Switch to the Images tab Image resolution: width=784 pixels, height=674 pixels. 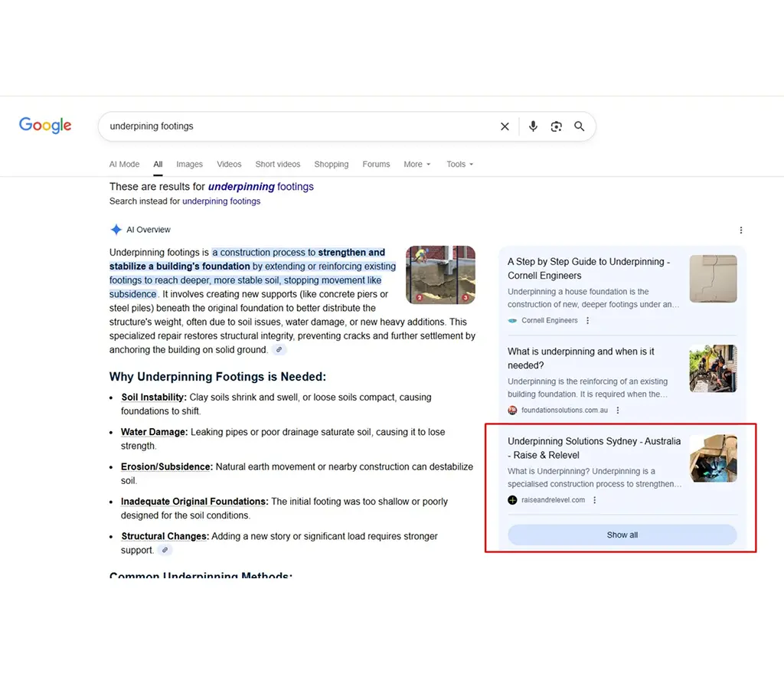tap(189, 164)
